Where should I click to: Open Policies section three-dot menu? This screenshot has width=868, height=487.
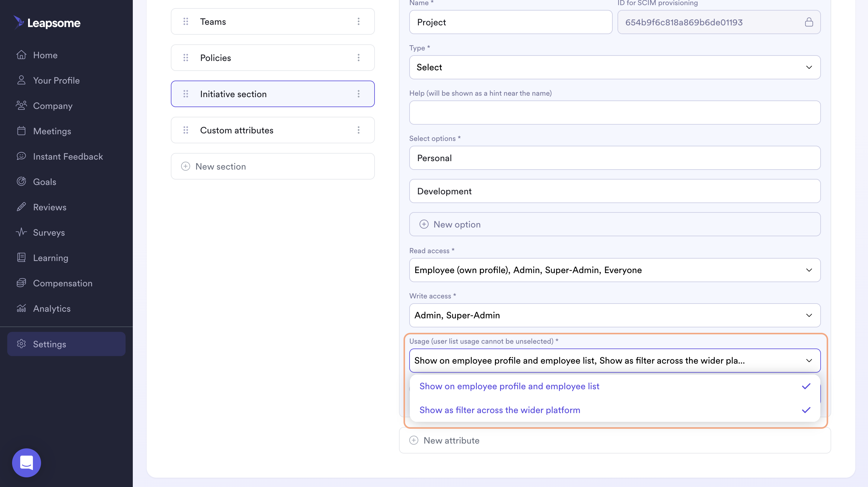(x=359, y=58)
